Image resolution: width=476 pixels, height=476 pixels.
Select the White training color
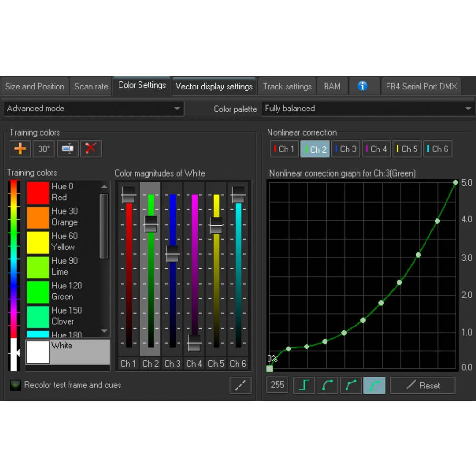point(68,352)
